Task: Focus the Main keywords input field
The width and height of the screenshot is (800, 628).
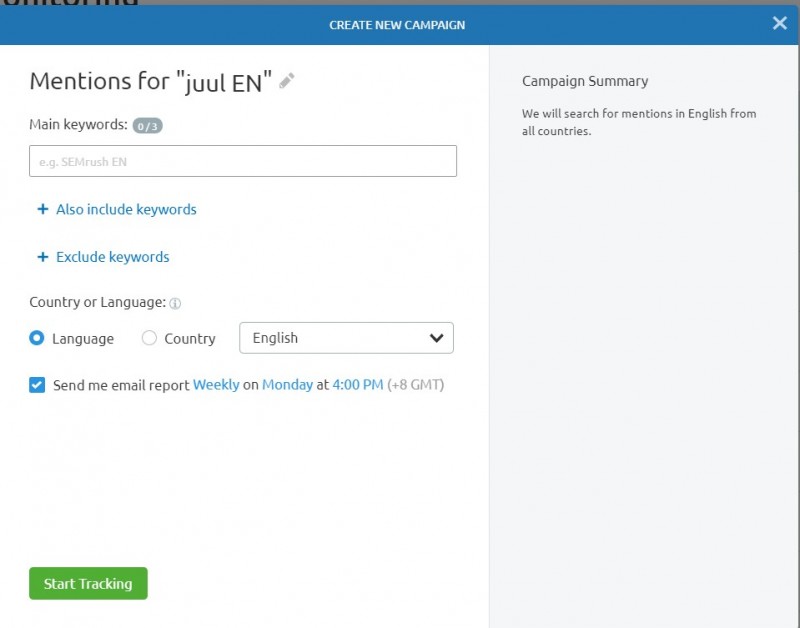Action: click(243, 161)
